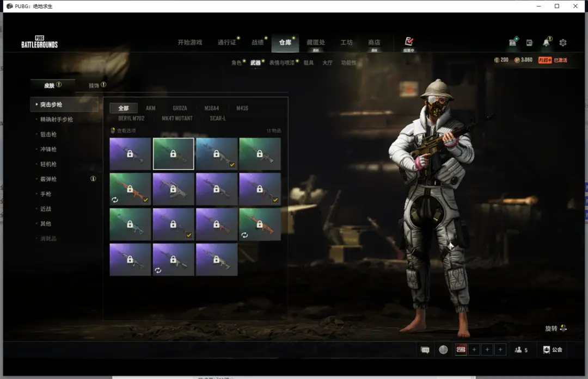Filter skins by M416
Screen dimensions: 588x379
tap(242, 108)
